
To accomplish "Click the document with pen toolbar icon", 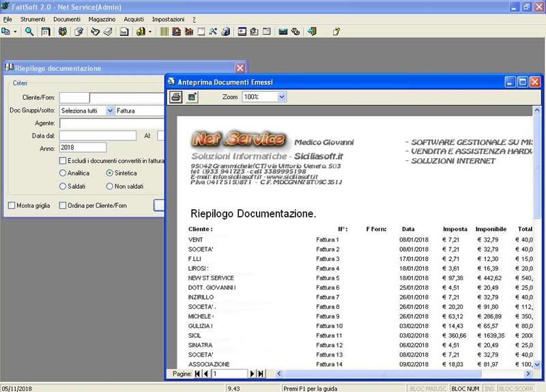I will click(x=79, y=31).
